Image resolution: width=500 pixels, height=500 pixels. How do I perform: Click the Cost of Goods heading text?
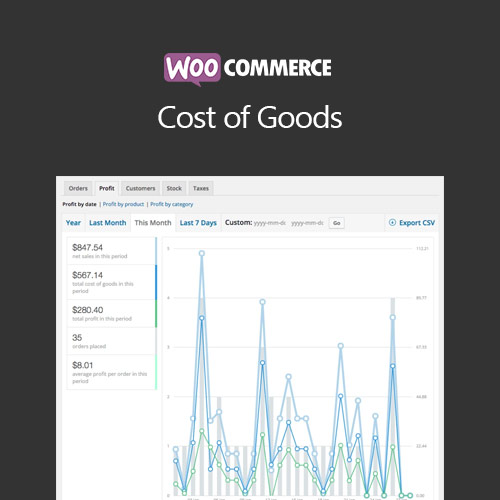pos(250,117)
